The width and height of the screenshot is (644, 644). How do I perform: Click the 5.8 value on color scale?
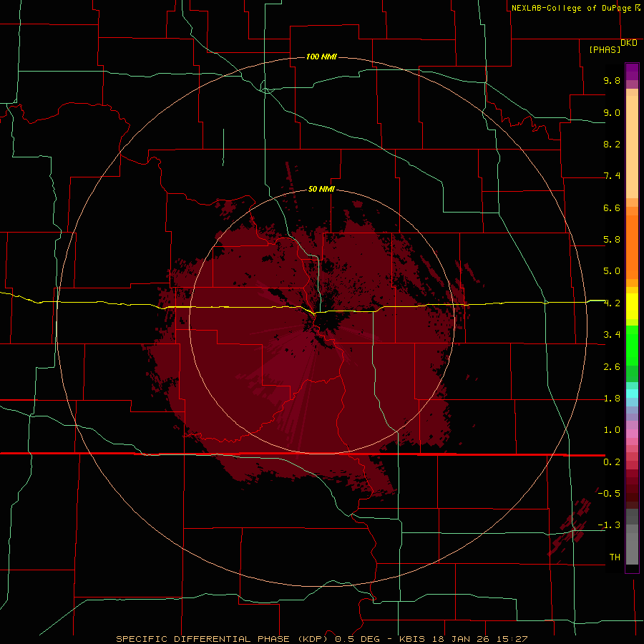coord(612,240)
